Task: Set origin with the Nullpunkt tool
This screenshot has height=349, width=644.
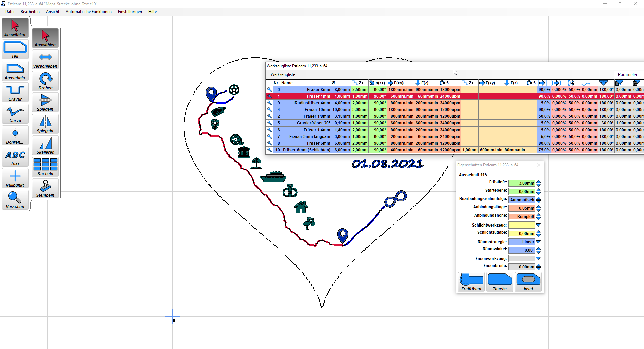Action: pos(15,178)
